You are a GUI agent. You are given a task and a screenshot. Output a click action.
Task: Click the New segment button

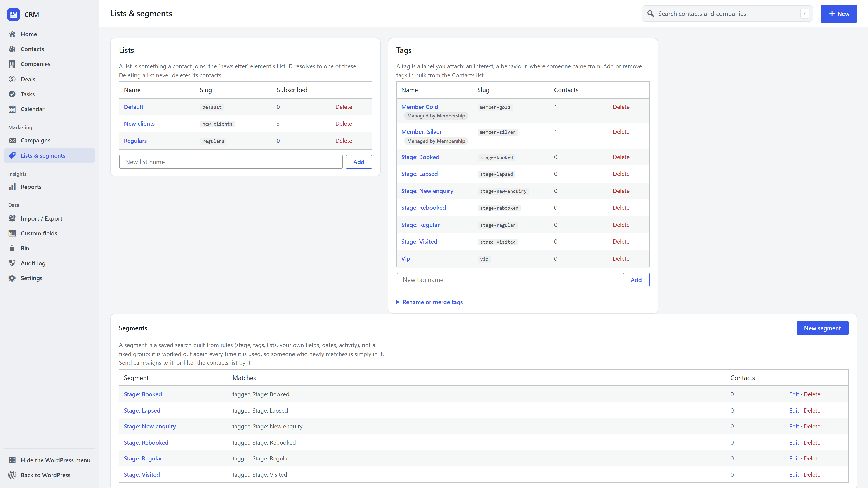(822, 328)
